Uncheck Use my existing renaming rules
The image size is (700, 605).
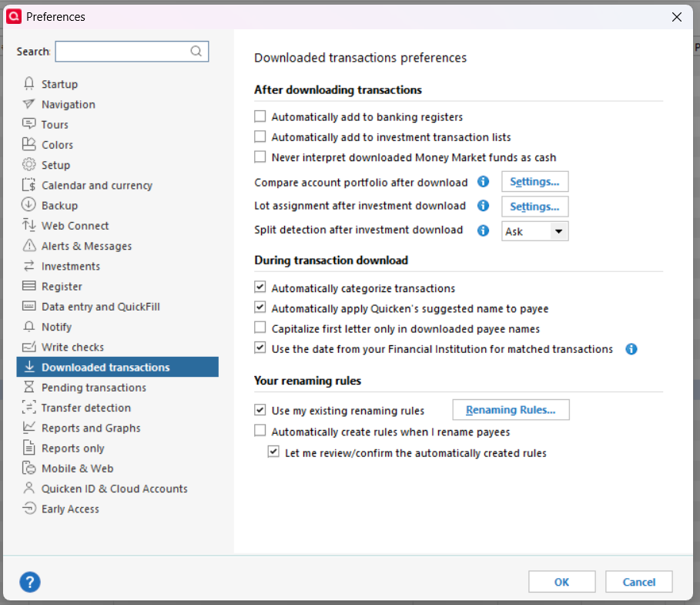[260, 410]
